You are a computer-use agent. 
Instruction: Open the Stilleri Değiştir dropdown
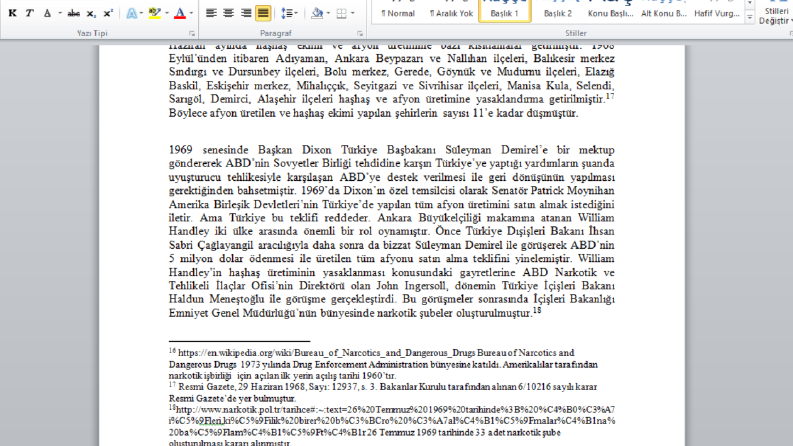click(776, 12)
